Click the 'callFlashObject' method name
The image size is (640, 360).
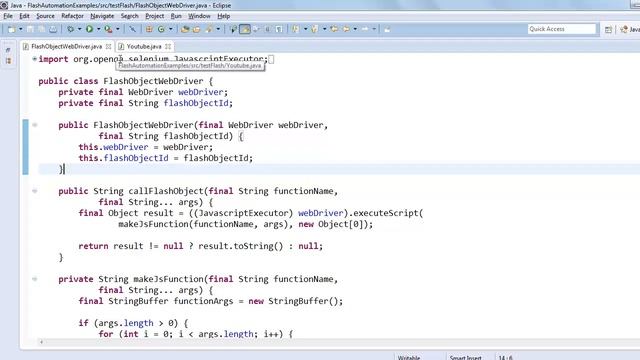point(166,191)
